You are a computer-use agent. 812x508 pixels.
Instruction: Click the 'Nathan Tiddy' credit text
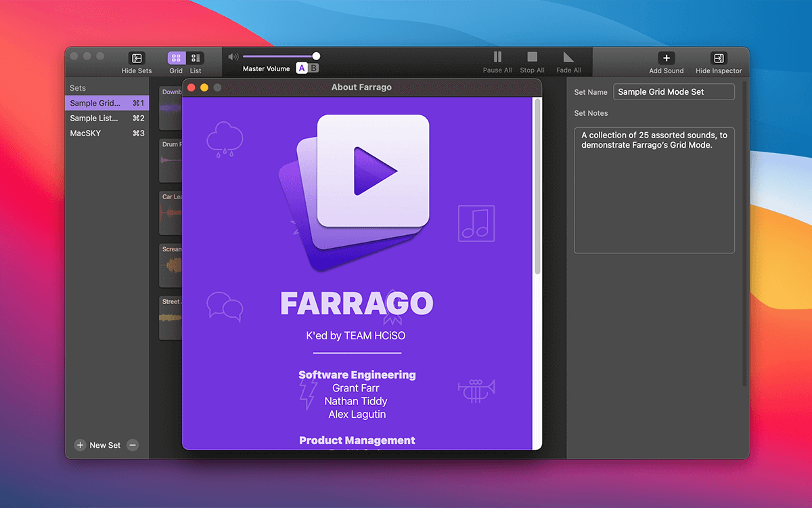click(356, 401)
